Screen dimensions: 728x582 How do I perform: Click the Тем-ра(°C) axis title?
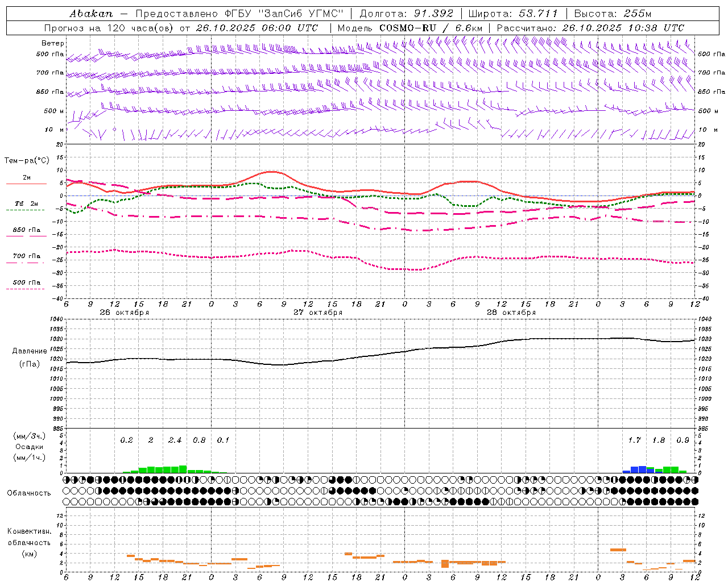[x=27, y=161]
